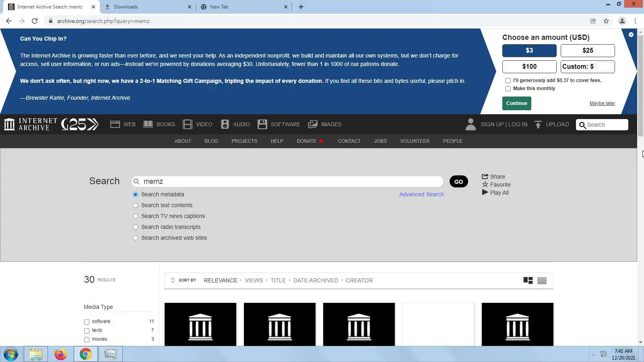Click in the memz search field
The height and width of the screenshot is (362, 644).
point(287,182)
